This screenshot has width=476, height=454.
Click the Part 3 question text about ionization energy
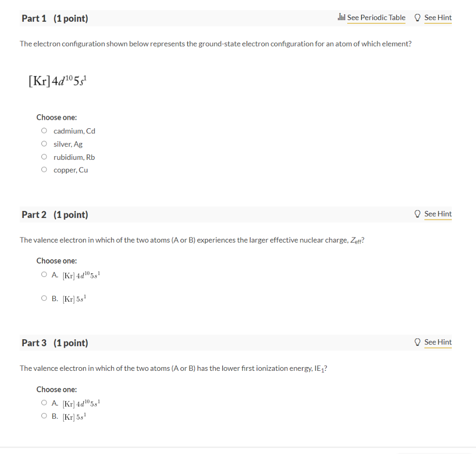tap(173, 368)
